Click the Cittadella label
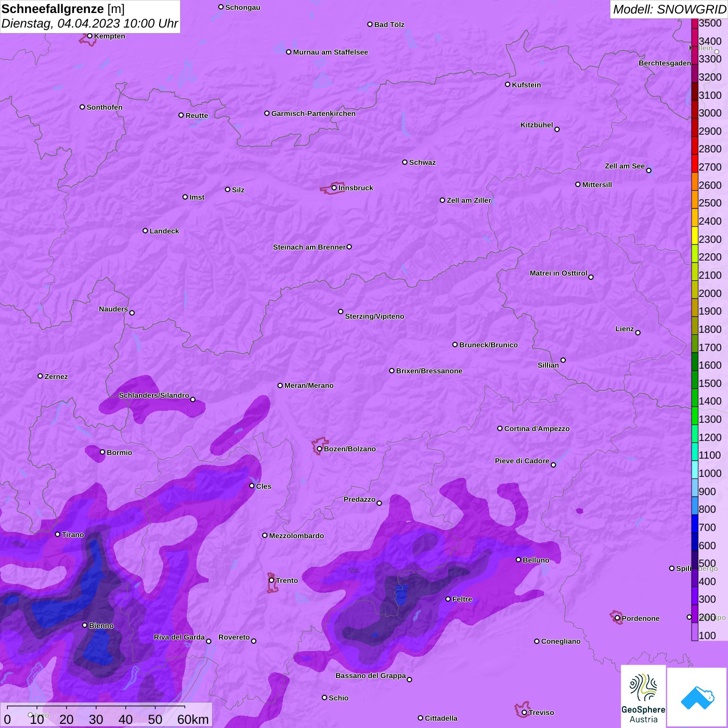728x728 pixels. [441, 718]
